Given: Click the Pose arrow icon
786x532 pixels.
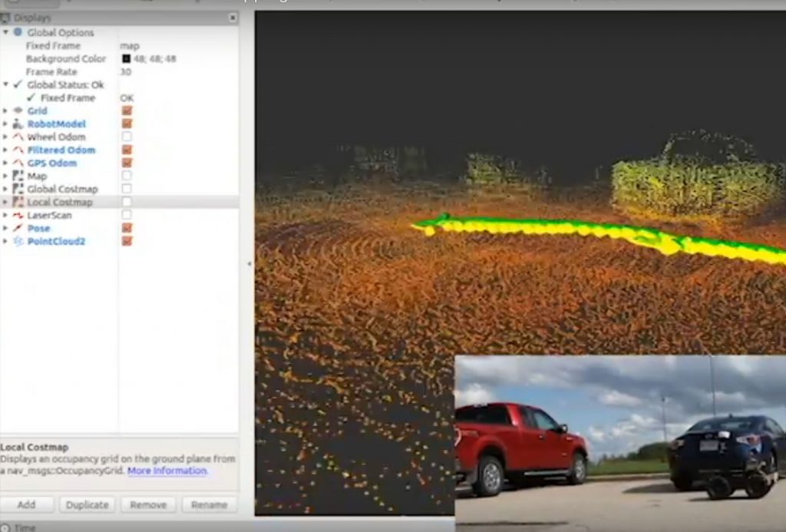Looking at the screenshot, I should point(18,228).
